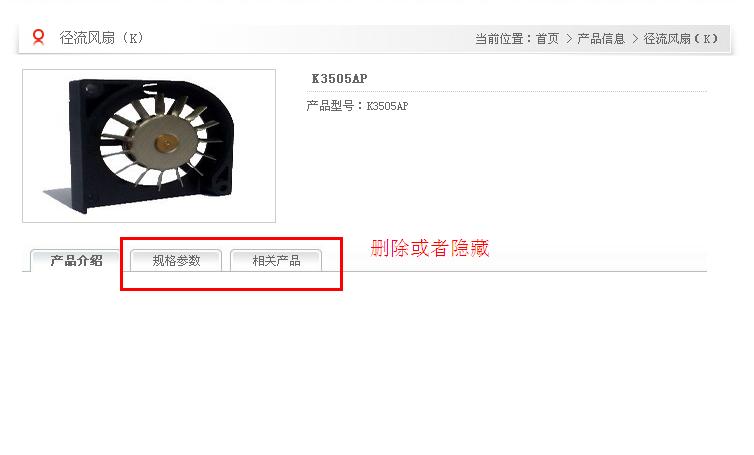Image resolution: width=754 pixels, height=455 pixels.
Task: Click the arrow separator right after 产品信息
Action: pos(635,38)
